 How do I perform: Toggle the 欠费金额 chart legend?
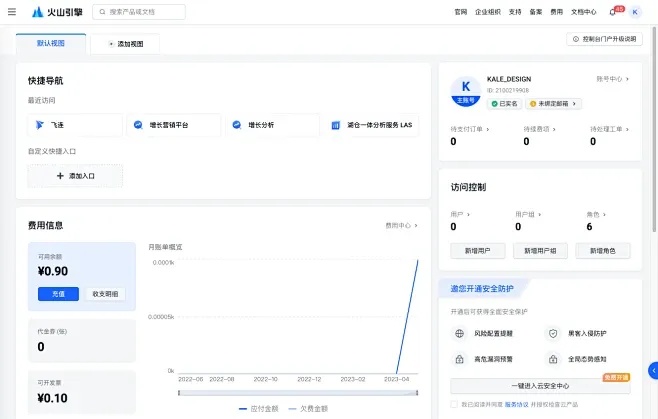pos(308,409)
